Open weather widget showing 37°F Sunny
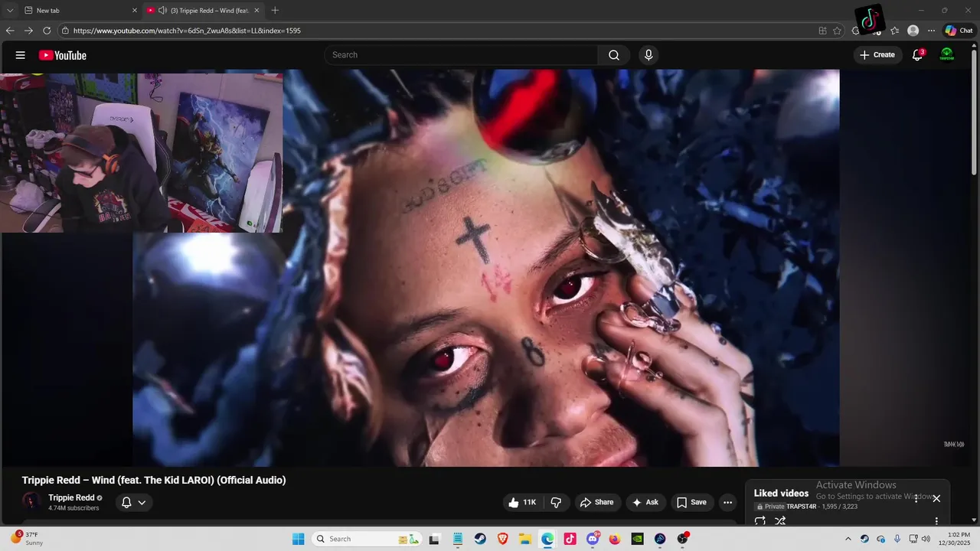The image size is (980, 551). (27, 539)
